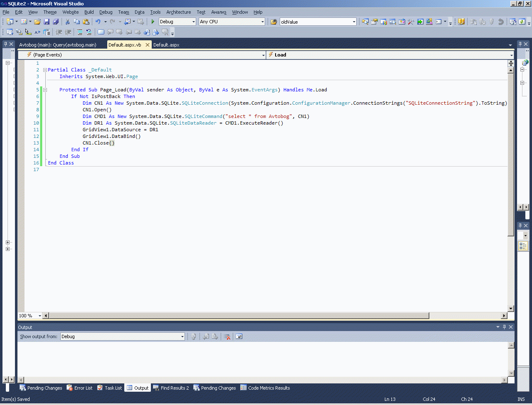This screenshot has width=532, height=405.
Task: Start debugging with the green play arrow
Action: 153,22
